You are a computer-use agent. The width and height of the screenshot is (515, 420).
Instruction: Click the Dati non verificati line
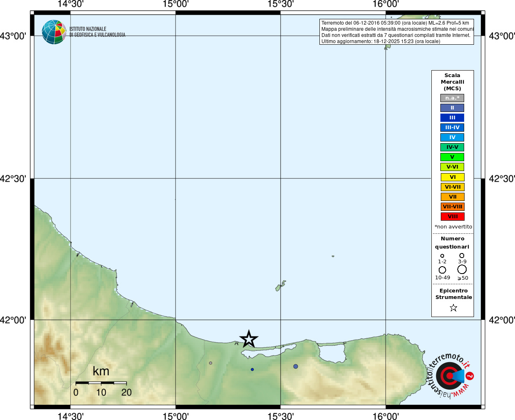pos(396,35)
